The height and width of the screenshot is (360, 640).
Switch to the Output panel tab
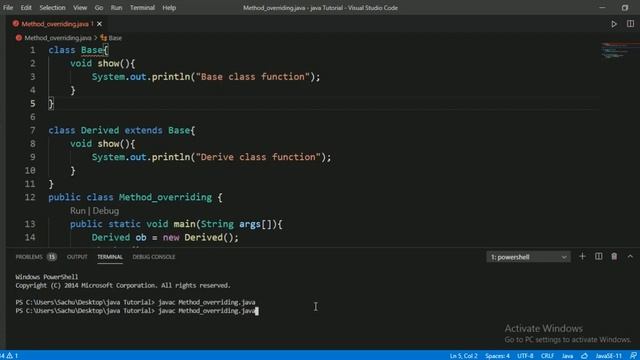click(x=77, y=257)
